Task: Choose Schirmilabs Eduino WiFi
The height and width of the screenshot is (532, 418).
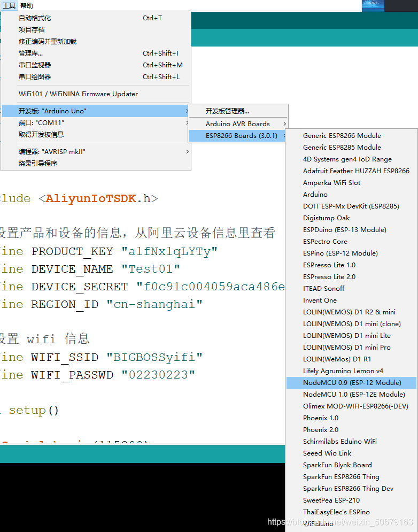Action: [x=352, y=442]
